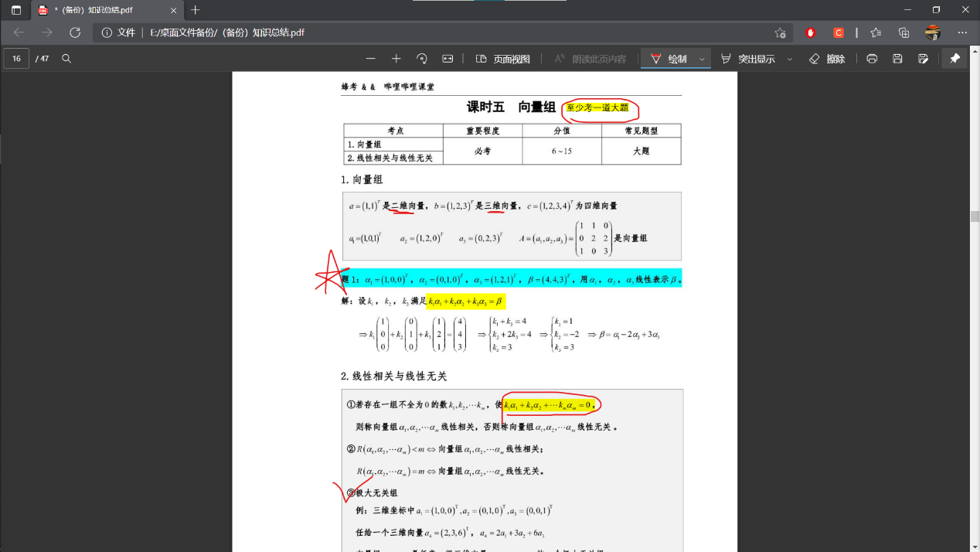Save the PDF with the disk icon
This screenshot has height=552, width=980.
click(897, 59)
